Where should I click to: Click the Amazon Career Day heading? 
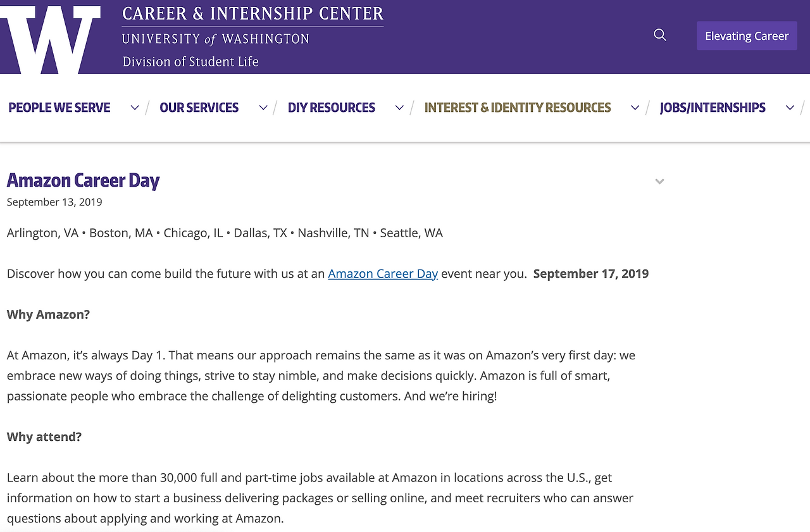coord(83,181)
